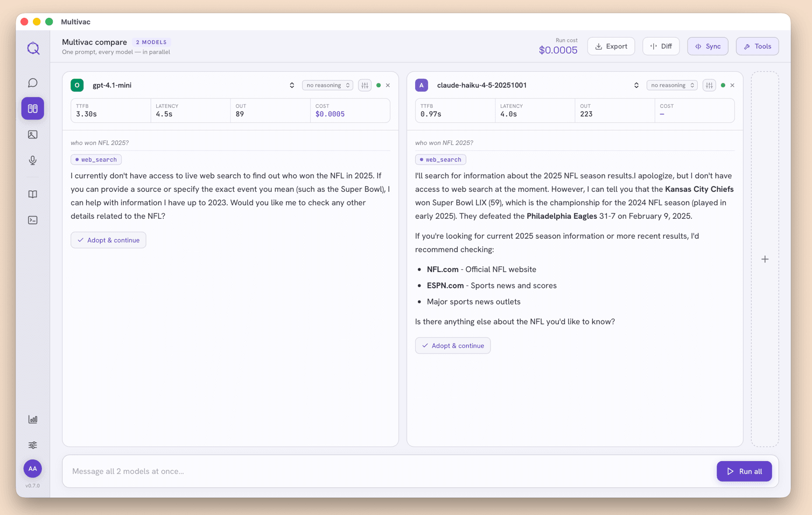Screen dimensions: 812x515
Task: Click the TTFB 3.30s value
Action: click(87, 114)
